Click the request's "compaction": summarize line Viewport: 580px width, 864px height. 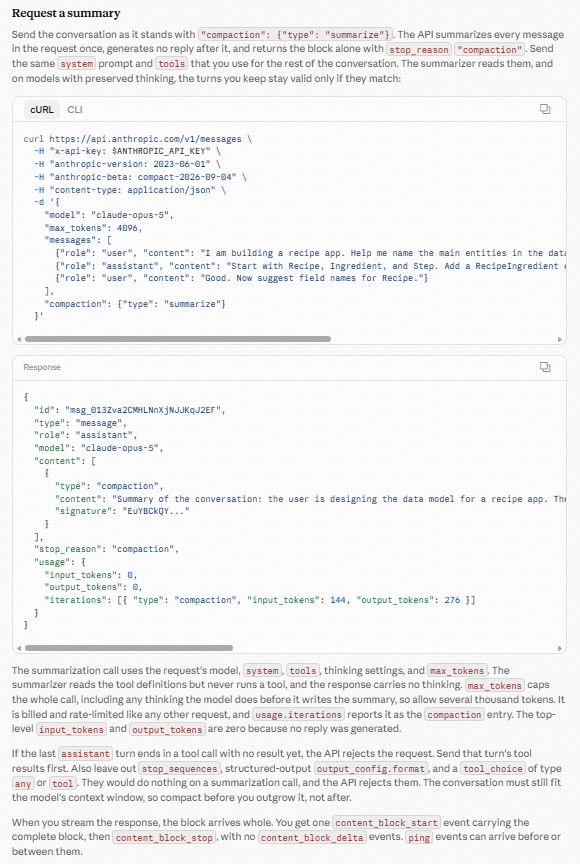(x=135, y=304)
